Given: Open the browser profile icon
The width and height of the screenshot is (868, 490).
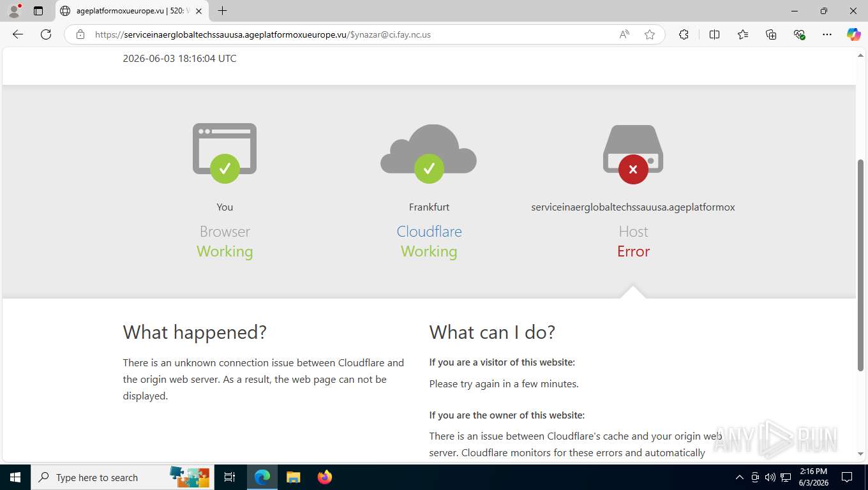Looking at the screenshot, I should (x=14, y=11).
